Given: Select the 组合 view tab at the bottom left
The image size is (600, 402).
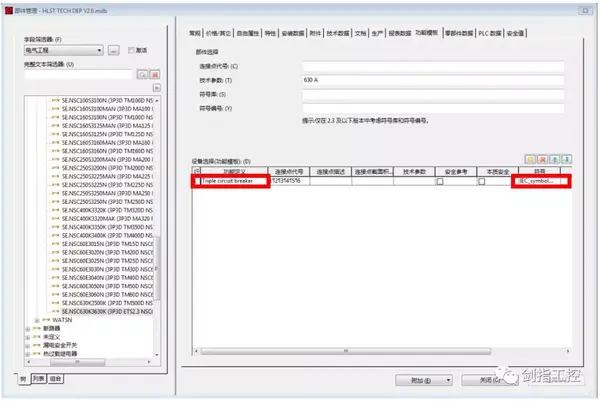Looking at the screenshot, I should [x=55, y=379].
